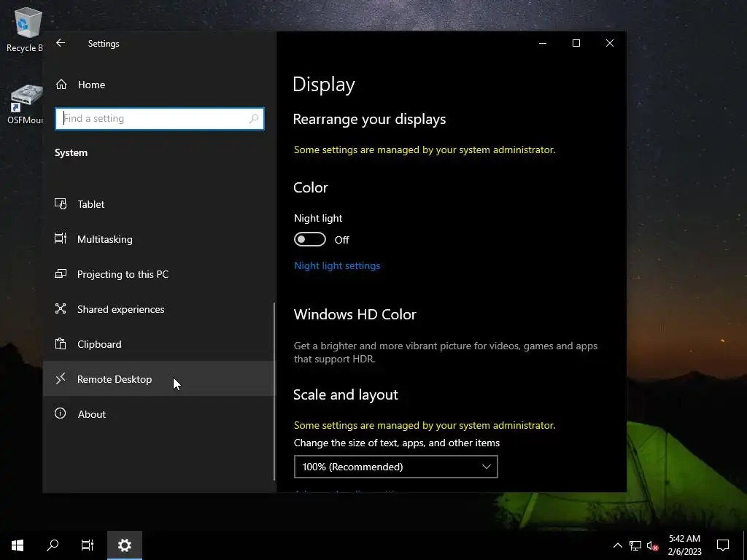Go to Settings Home
This screenshot has width=747, height=560.
(159, 85)
